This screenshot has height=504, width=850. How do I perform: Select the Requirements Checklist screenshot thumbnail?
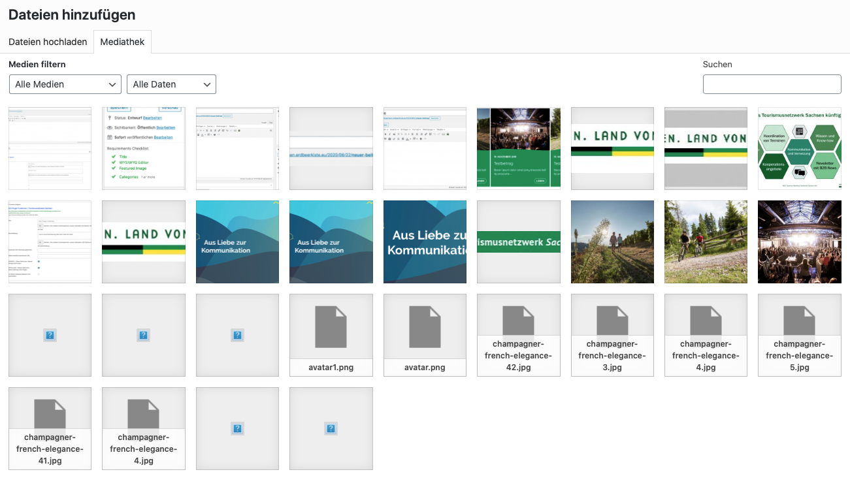pyautogui.click(x=144, y=149)
